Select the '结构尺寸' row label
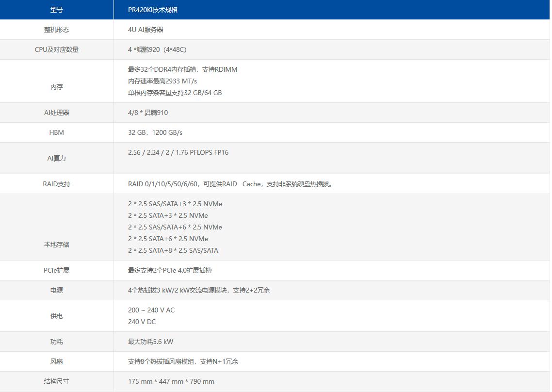Screen dimensions: 552x392 coord(57,381)
